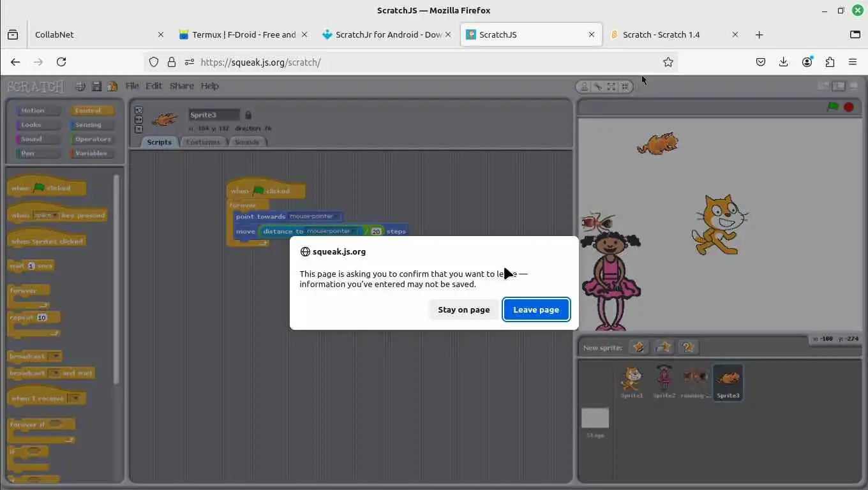Select the Pen block category
Viewport: 868px width, 490px height.
38,153
